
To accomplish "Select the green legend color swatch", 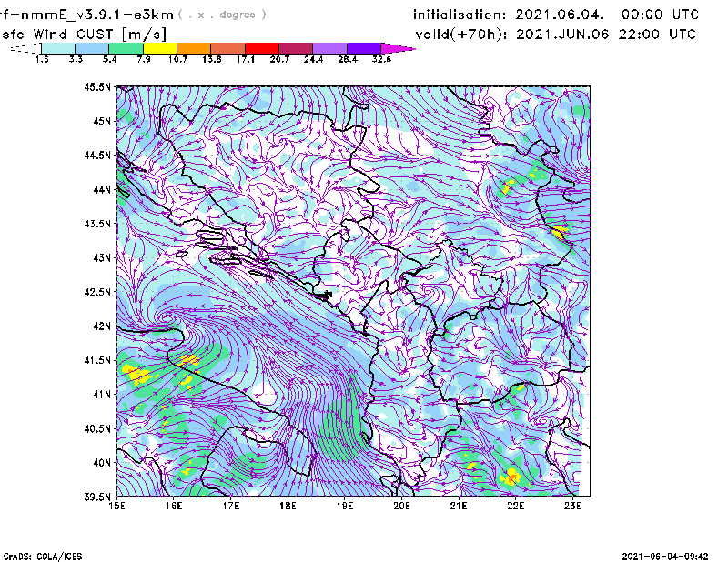I will [x=126, y=47].
